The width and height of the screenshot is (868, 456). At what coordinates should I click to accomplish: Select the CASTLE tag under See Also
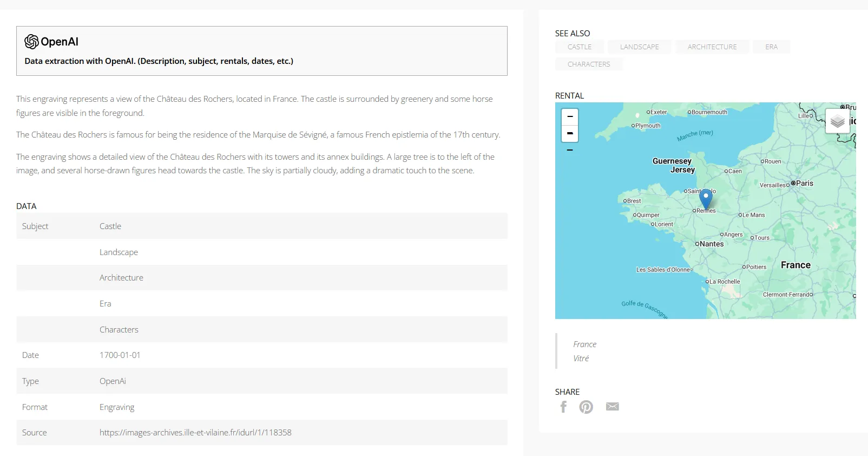pyautogui.click(x=579, y=47)
